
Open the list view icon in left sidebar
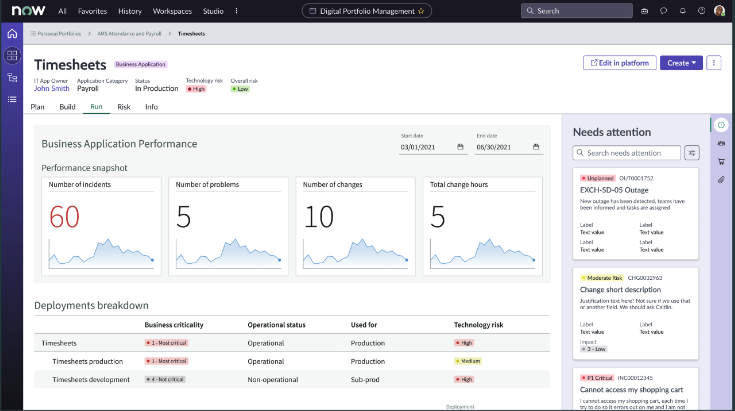tap(12, 99)
